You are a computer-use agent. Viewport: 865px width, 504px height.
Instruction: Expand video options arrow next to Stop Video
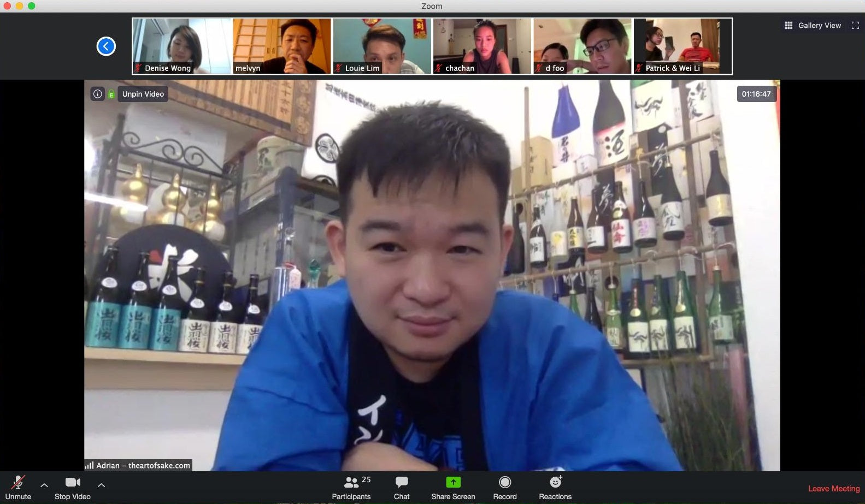click(x=101, y=485)
